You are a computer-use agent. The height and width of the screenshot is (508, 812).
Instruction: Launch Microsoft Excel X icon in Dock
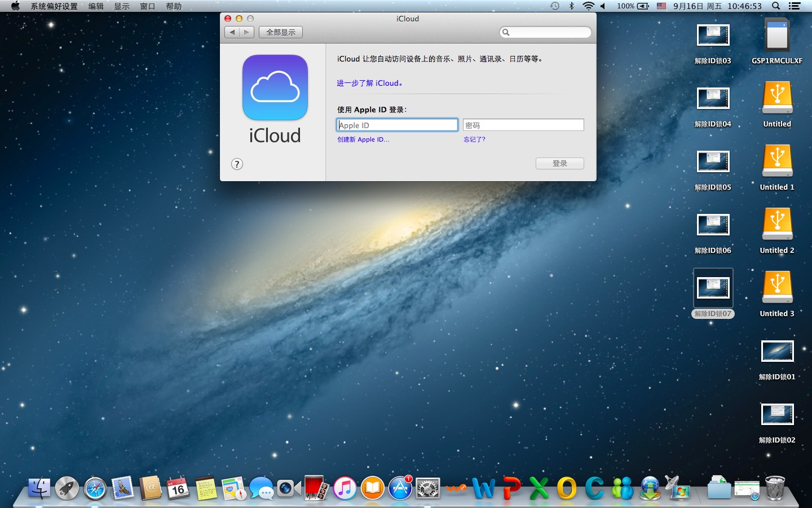pyautogui.click(x=539, y=488)
